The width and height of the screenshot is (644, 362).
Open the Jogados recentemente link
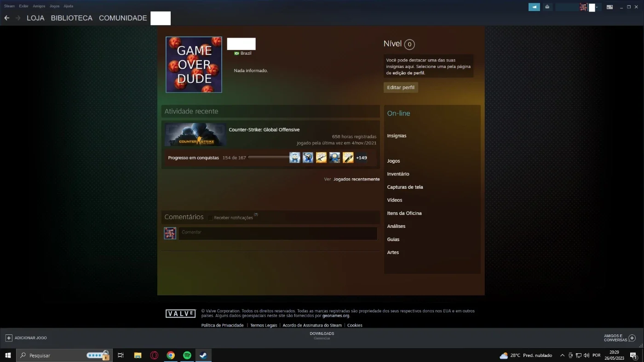click(x=356, y=179)
